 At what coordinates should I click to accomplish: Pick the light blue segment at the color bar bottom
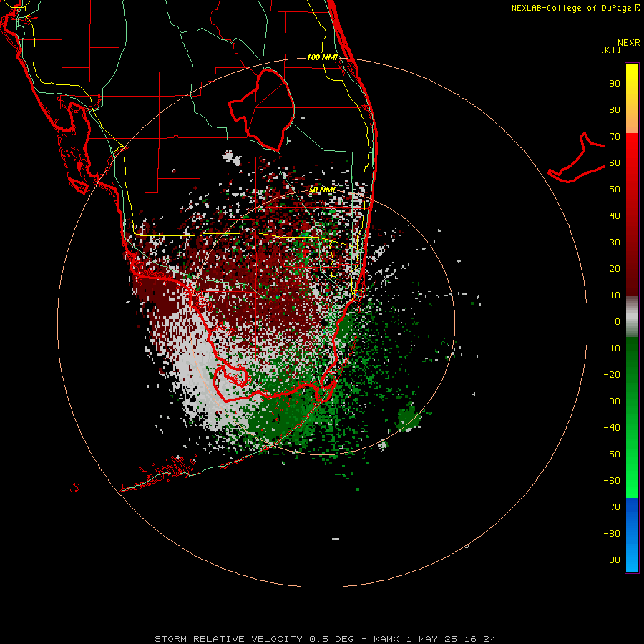(x=632, y=557)
